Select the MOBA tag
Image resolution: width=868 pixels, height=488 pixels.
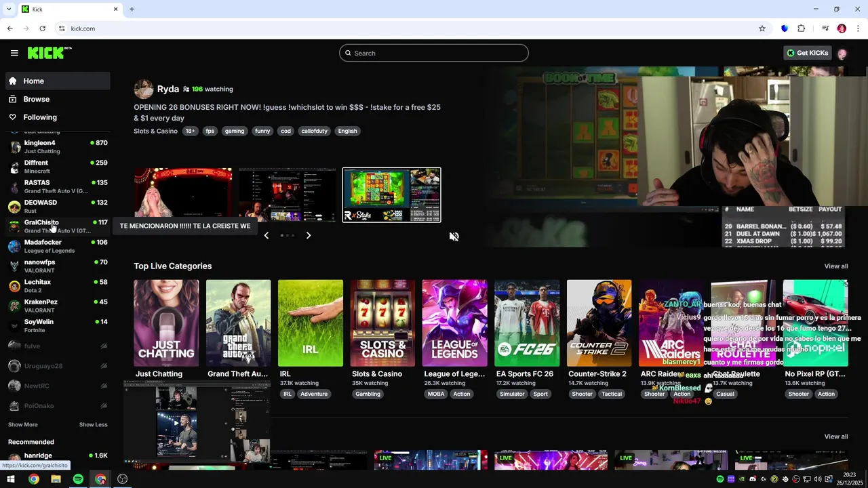point(436,394)
